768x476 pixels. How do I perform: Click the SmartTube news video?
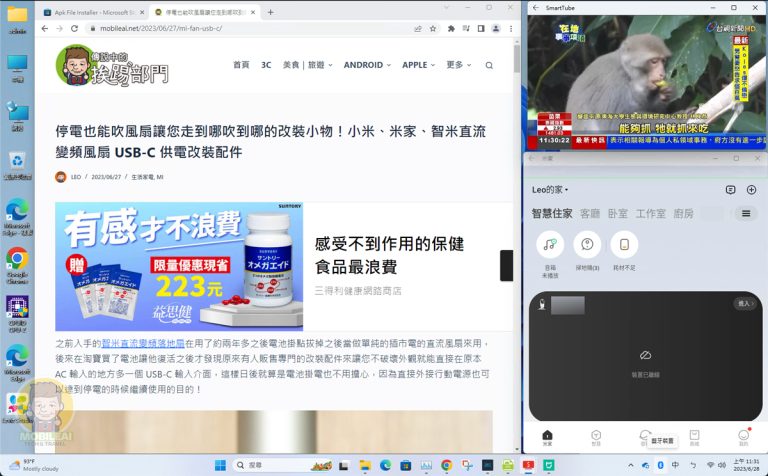point(647,82)
